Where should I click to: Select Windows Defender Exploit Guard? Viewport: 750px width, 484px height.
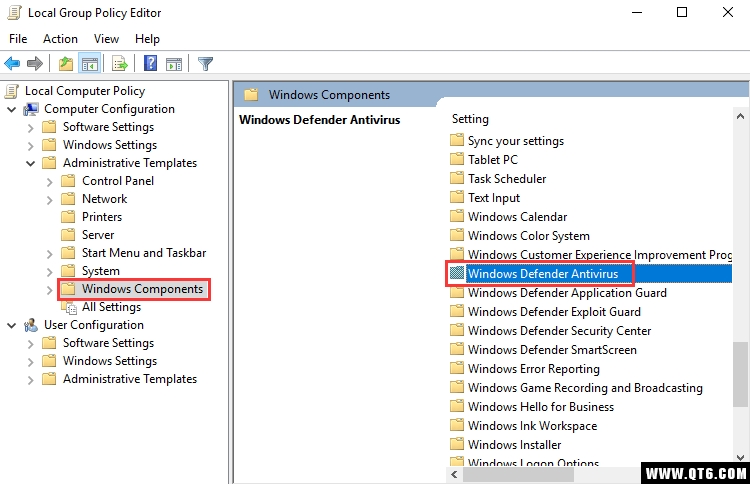[554, 312]
